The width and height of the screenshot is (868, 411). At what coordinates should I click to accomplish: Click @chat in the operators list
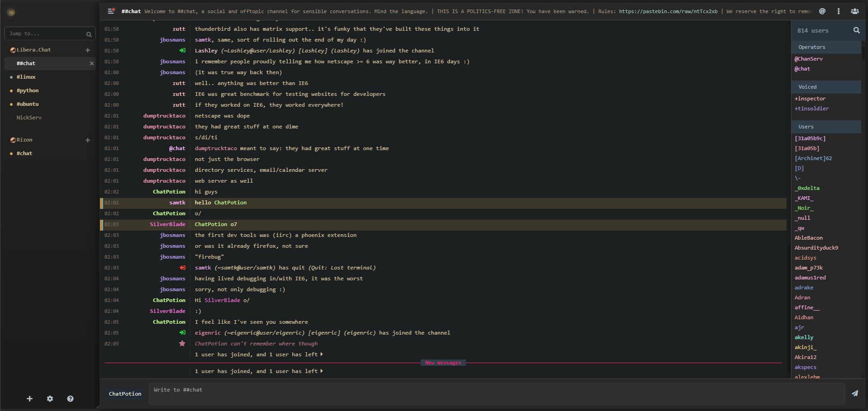(802, 69)
